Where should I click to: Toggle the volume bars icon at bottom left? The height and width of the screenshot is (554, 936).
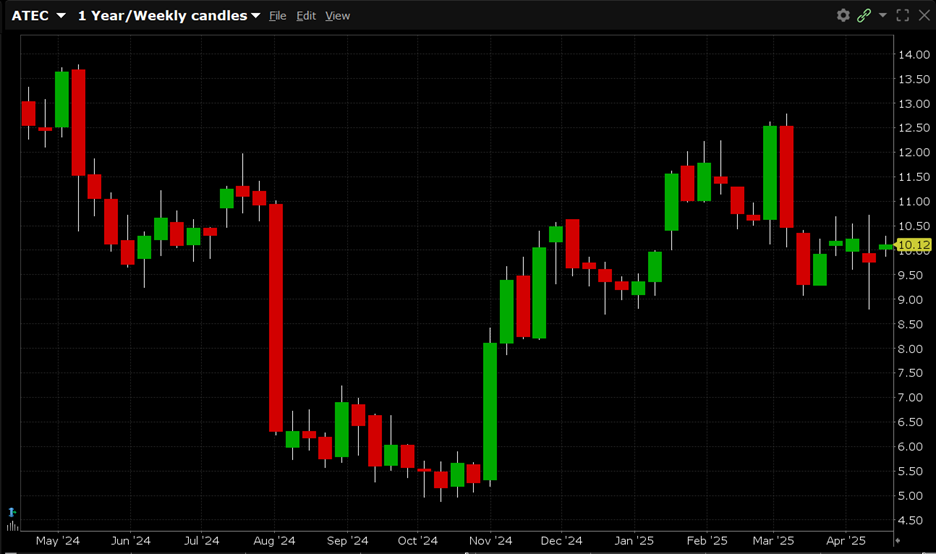(x=11, y=526)
